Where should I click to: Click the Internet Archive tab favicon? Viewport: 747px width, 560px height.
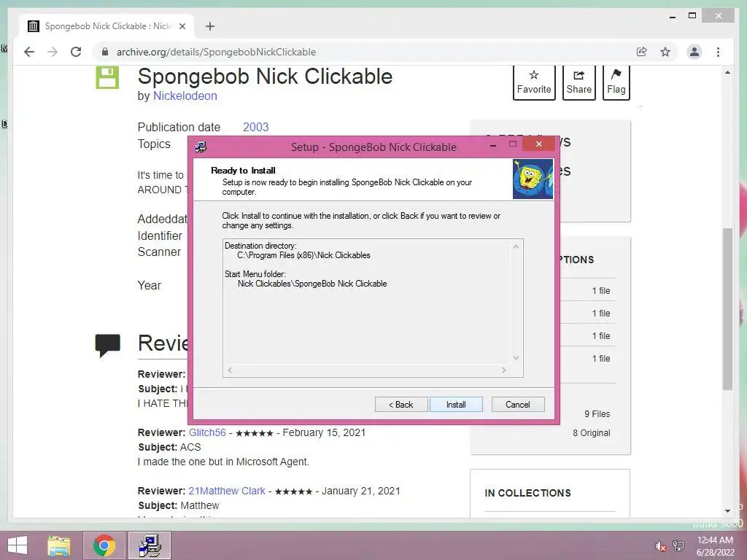[33, 26]
